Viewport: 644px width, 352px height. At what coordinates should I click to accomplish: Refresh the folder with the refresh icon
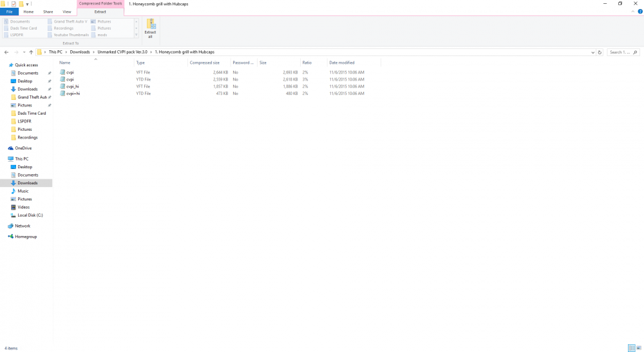(x=600, y=52)
